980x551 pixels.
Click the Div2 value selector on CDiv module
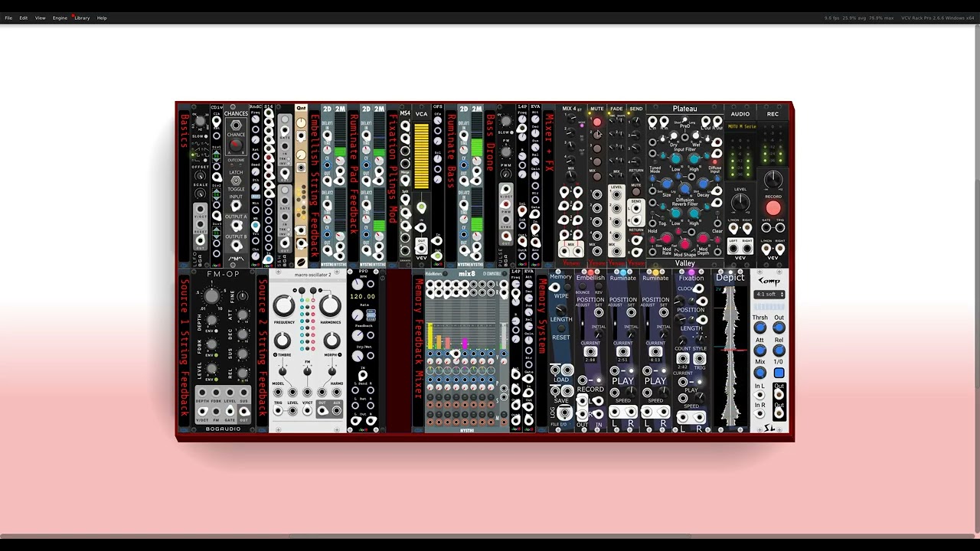(x=217, y=194)
